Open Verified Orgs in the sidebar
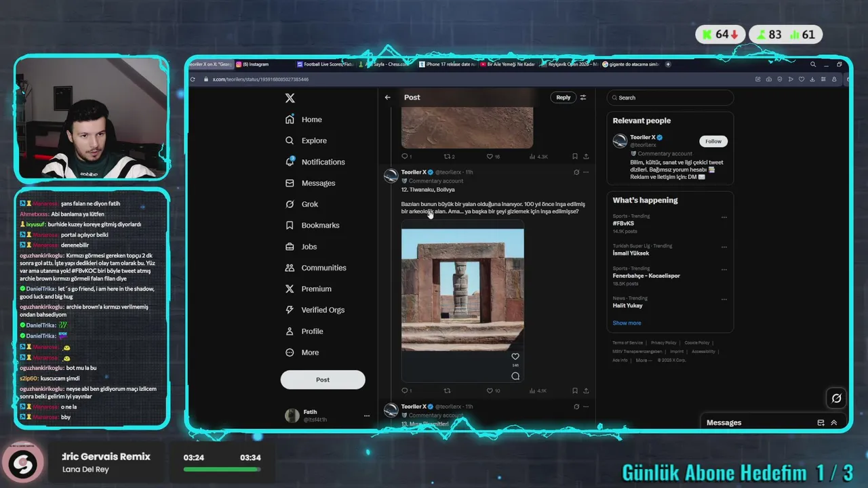This screenshot has width=868, height=488. (315, 310)
